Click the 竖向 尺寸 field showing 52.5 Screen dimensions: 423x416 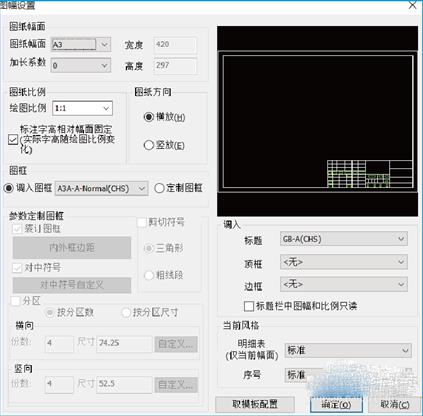pos(124,384)
